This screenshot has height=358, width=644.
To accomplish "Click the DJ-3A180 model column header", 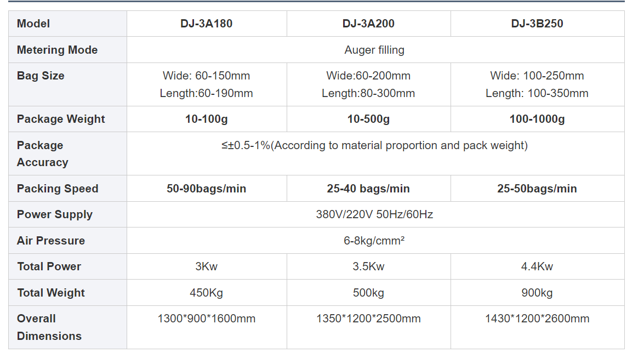I will [x=206, y=24].
